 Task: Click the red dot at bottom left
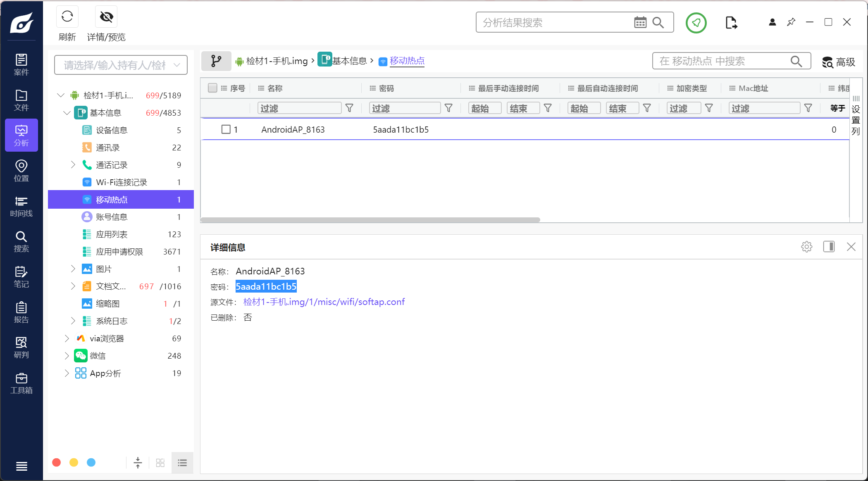[57, 462]
